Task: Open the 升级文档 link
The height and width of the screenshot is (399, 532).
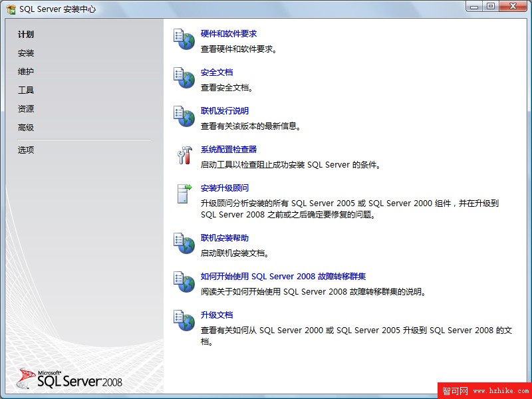Action: [x=217, y=315]
